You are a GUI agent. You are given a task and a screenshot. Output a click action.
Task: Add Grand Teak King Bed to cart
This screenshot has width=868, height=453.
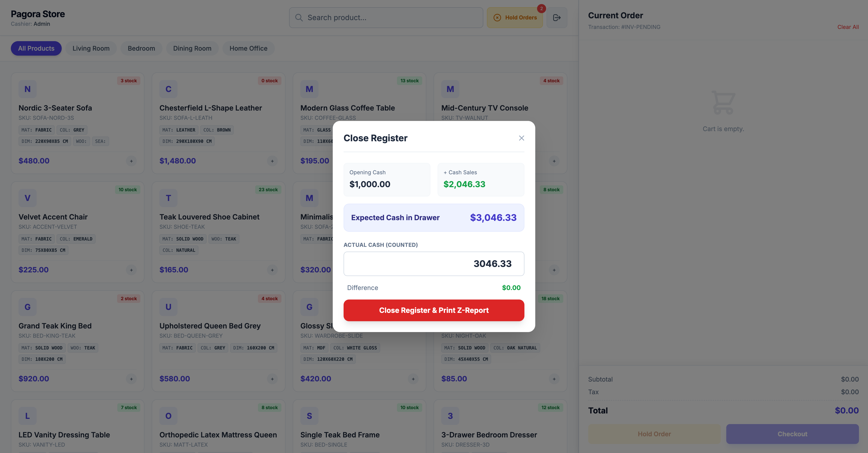[131, 379]
